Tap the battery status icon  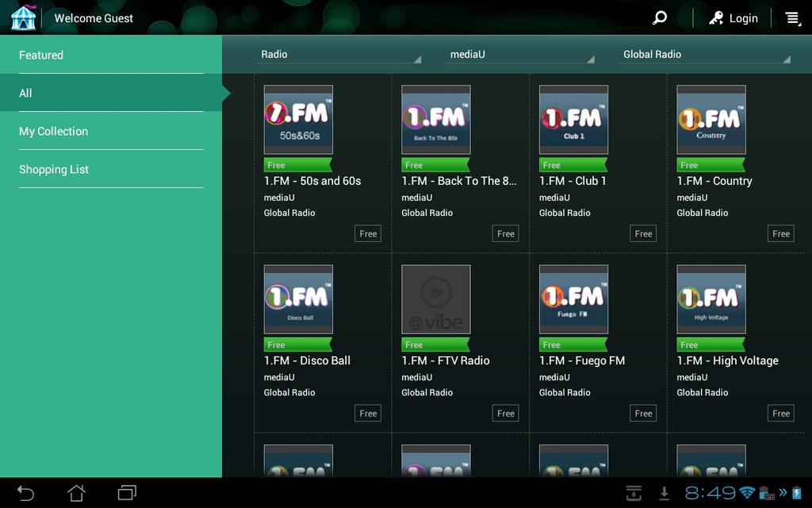coord(796,492)
